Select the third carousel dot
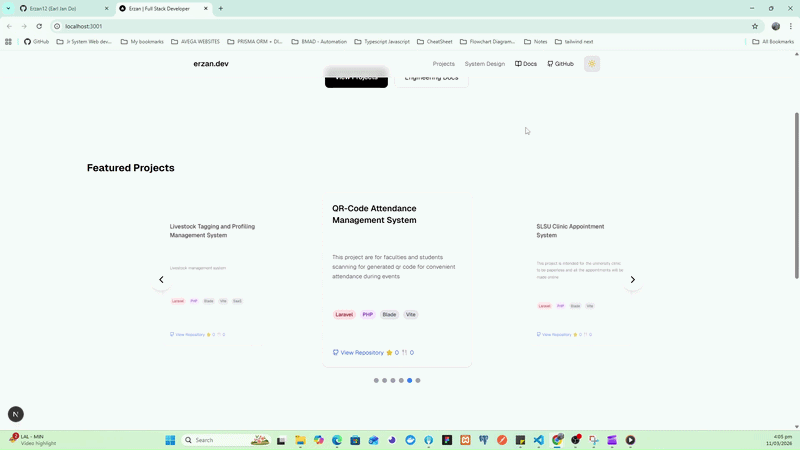This screenshot has width=800, height=450. click(x=393, y=381)
